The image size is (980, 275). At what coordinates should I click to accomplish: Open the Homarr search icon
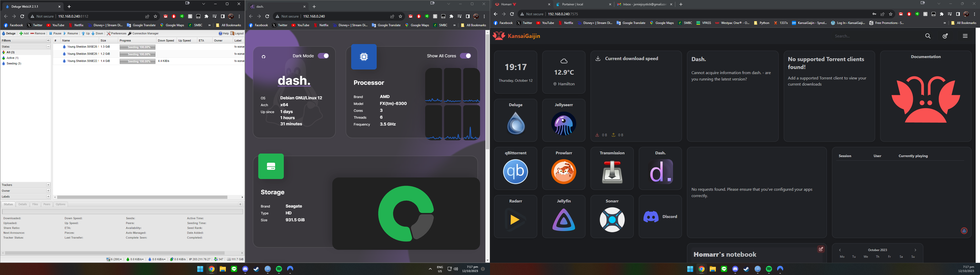pos(927,36)
